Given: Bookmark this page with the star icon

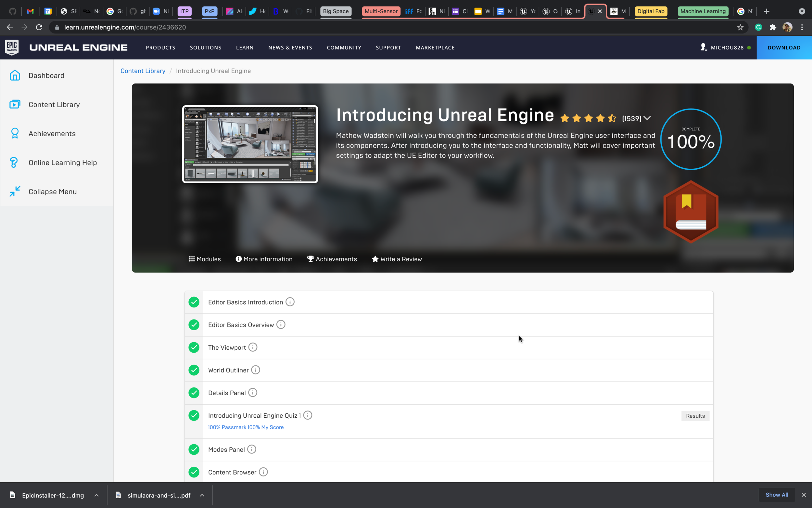Looking at the screenshot, I should [x=740, y=27].
